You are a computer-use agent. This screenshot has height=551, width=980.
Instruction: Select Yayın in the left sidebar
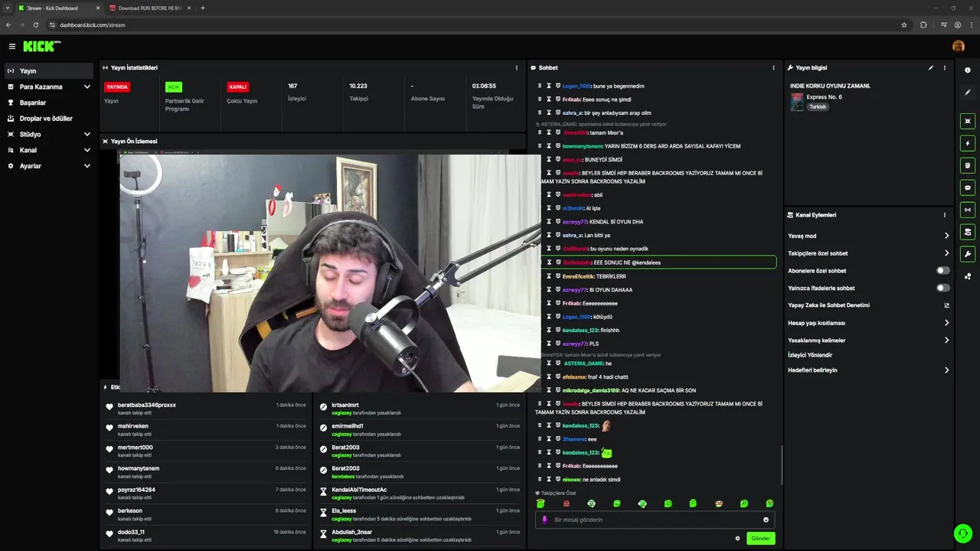48,70
